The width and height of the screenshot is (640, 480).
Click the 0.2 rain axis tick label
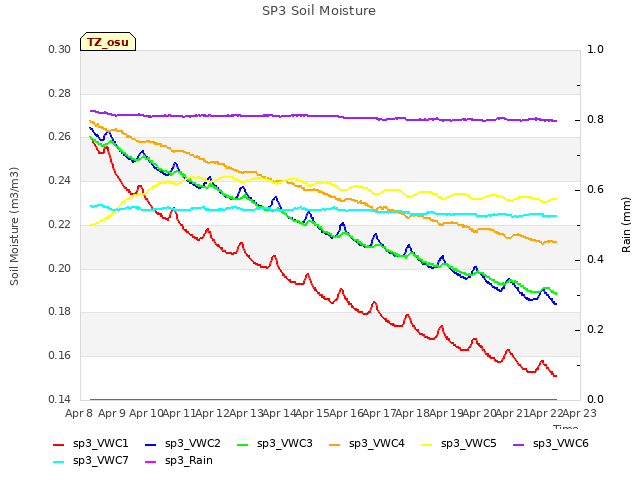point(595,329)
